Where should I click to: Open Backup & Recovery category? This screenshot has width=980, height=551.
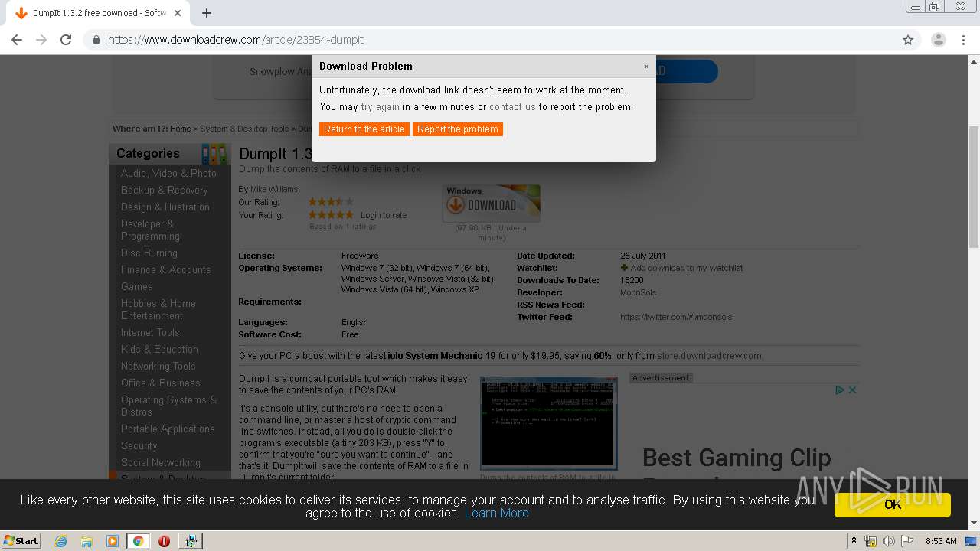click(x=164, y=190)
